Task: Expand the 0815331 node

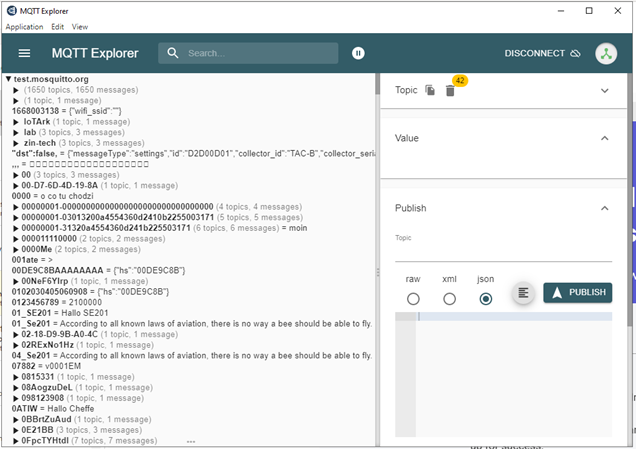Action: click(16, 377)
